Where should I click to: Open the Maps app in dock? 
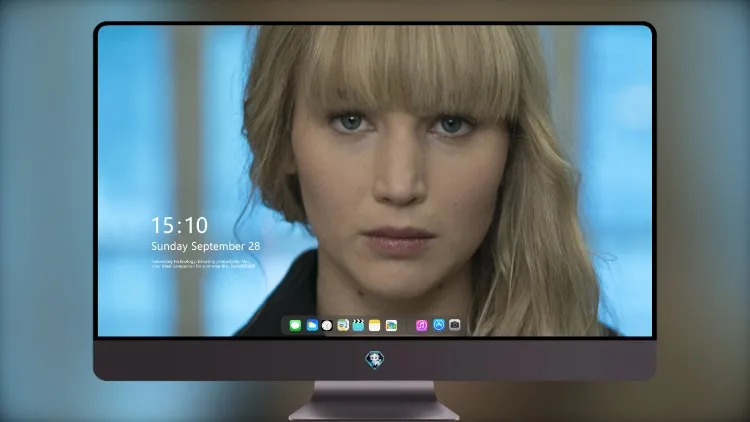click(x=343, y=325)
